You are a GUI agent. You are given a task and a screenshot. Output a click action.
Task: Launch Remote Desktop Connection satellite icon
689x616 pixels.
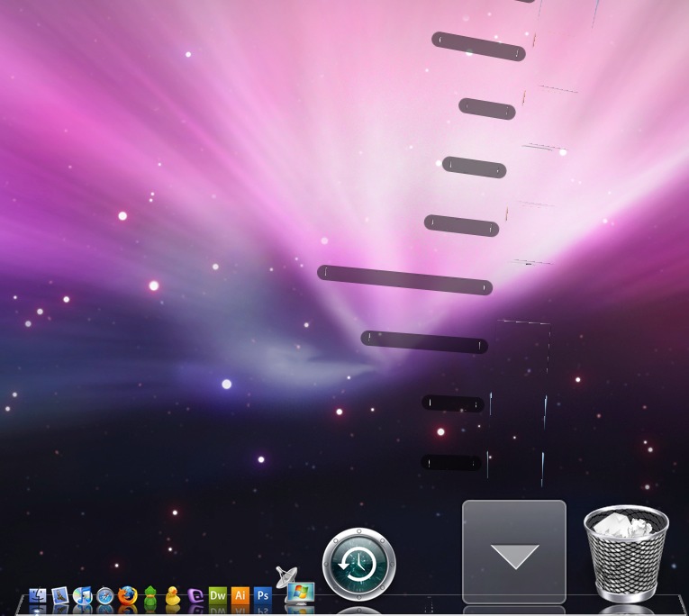tap(295, 586)
